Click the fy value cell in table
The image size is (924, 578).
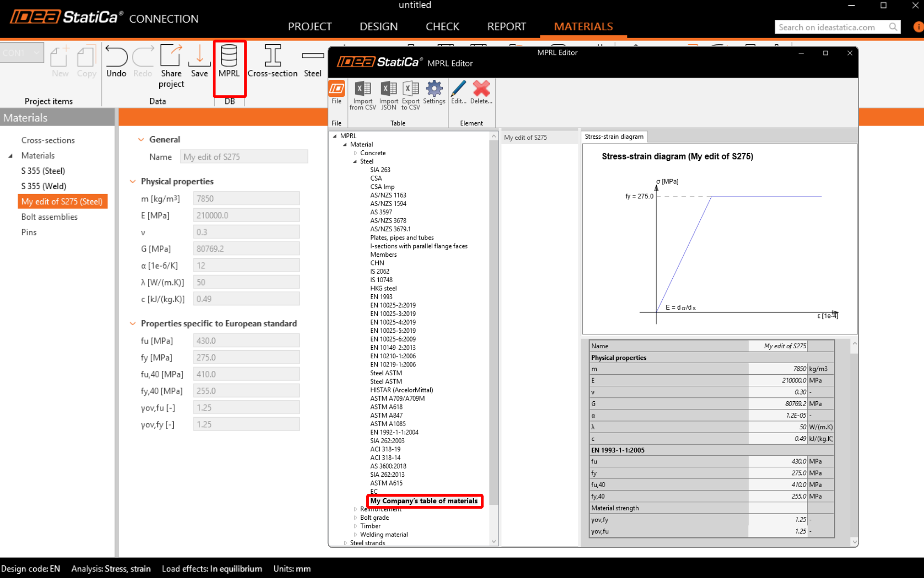point(777,473)
